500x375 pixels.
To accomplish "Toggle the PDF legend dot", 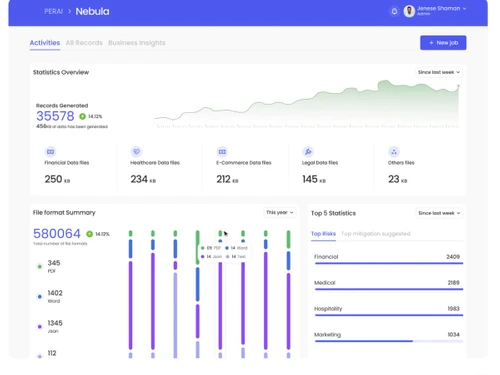I will click(40, 266).
